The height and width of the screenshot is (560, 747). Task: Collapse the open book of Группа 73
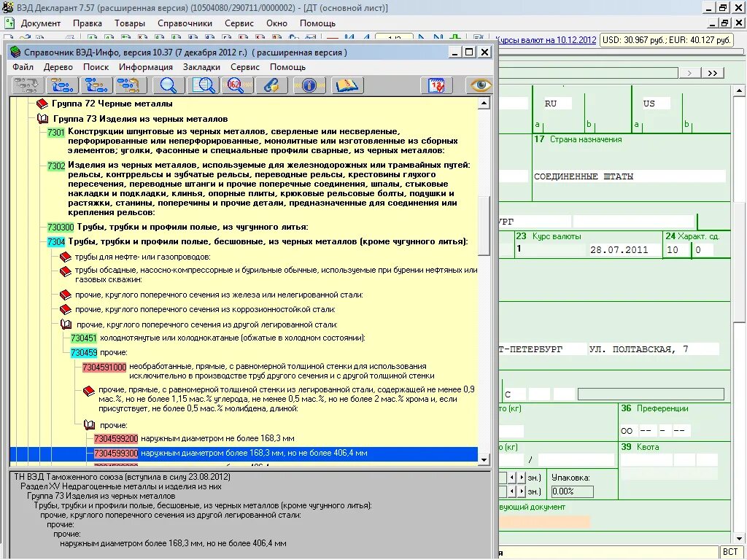[x=43, y=119]
